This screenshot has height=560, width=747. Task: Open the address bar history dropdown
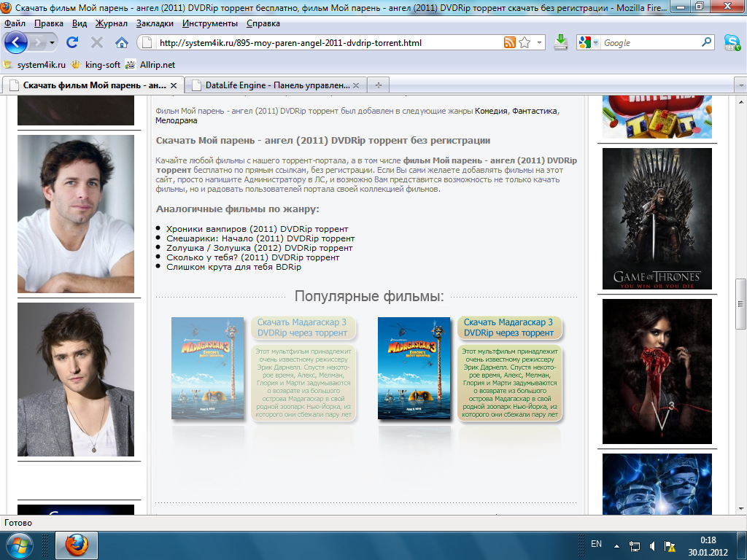539,43
